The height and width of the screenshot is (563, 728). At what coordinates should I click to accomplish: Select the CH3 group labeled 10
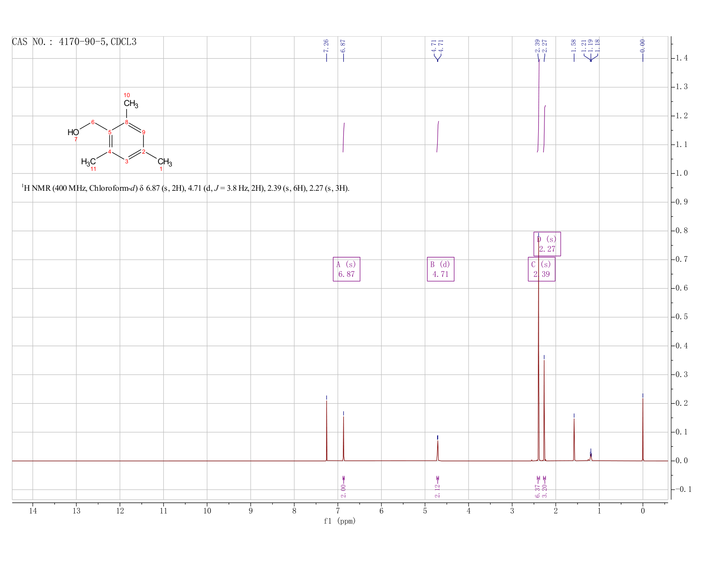click(x=131, y=104)
